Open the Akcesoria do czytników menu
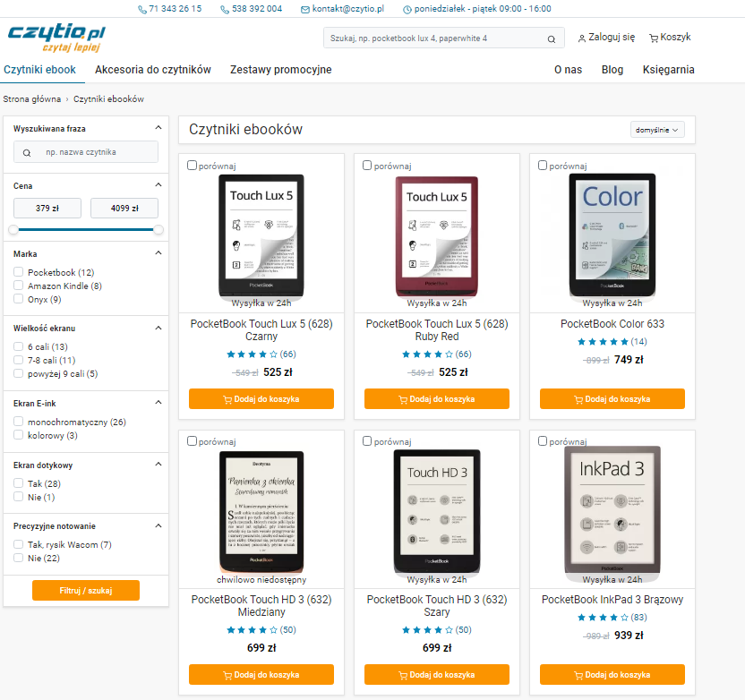 click(x=153, y=69)
